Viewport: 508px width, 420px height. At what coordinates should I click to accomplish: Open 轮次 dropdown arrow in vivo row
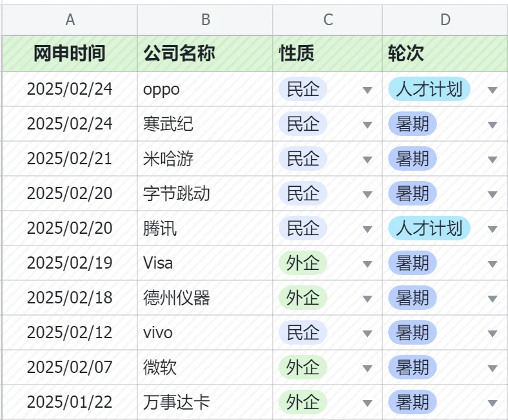[493, 334]
